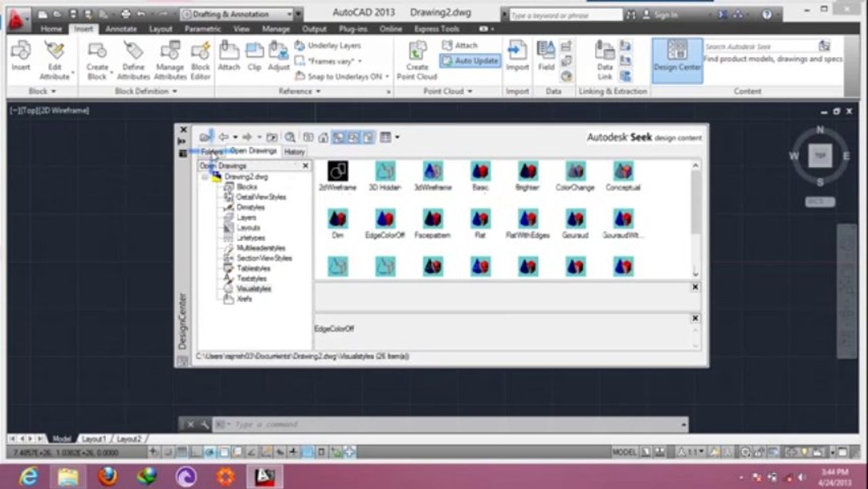Switch to the Annotate ribbon tab

tap(121, 29)
